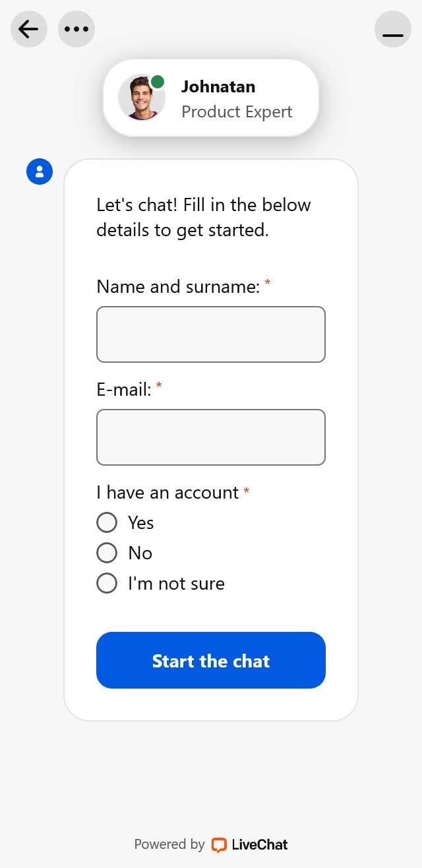Click the back arrow icon
This screenshot has width=422, height=868.
click(28, 29)
